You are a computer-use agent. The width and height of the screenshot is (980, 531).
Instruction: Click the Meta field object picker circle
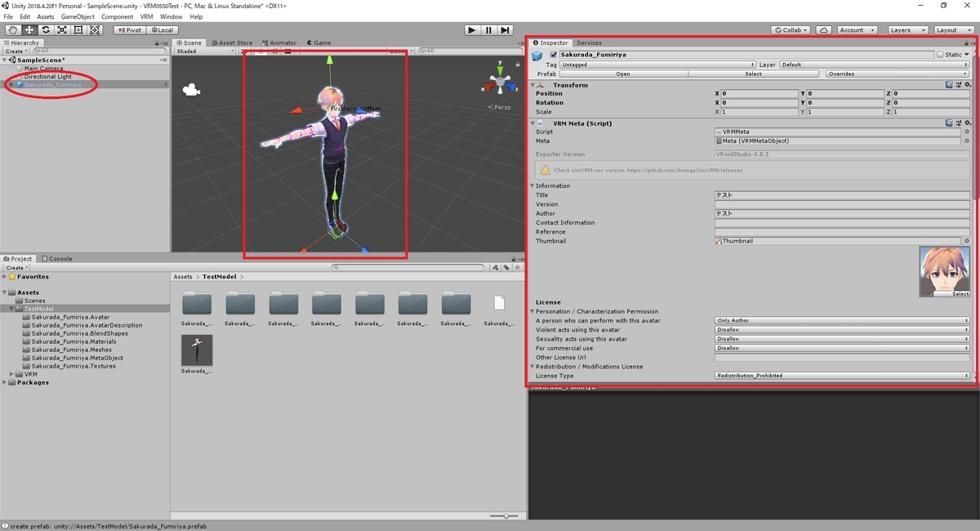pyautogui.click(x=967, y=141)
